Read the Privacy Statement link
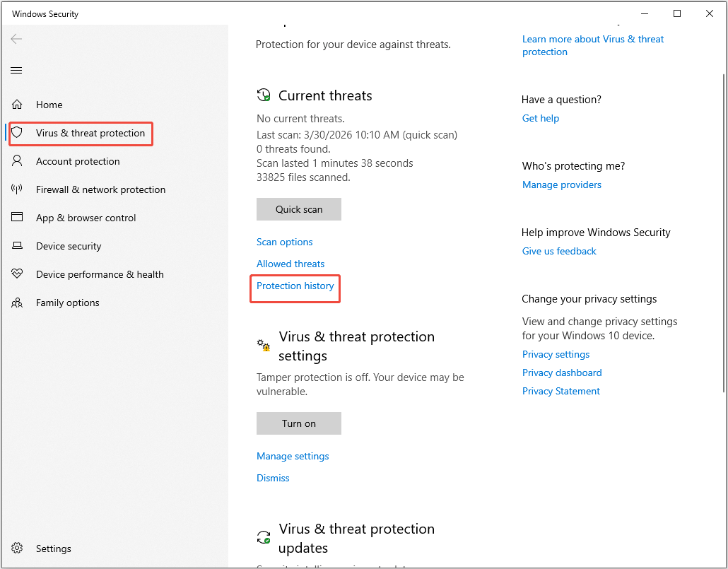728x569 pixels. tap(561, 391)
